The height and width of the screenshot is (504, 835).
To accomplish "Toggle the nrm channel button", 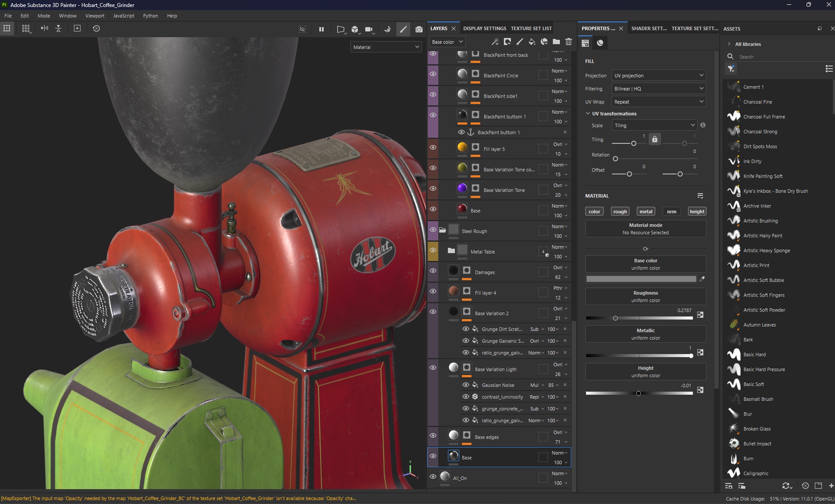I will pos(671,212).
